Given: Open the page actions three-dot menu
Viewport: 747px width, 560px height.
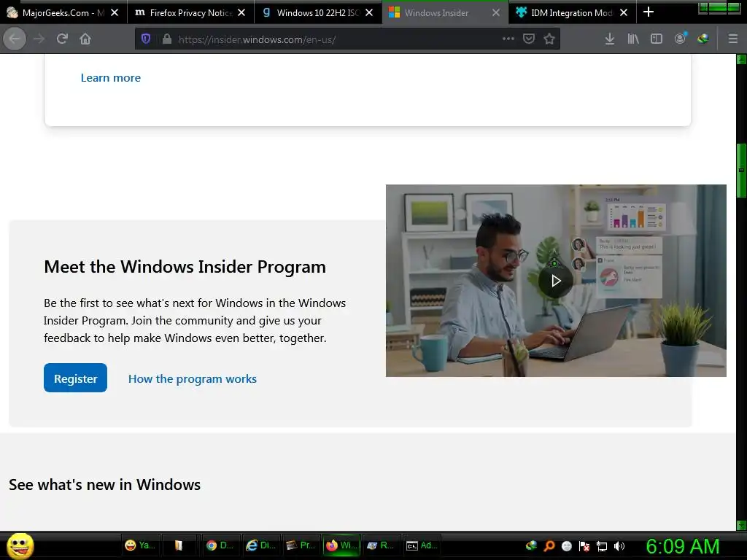Looking at the screenshot, I should [508, 39].
